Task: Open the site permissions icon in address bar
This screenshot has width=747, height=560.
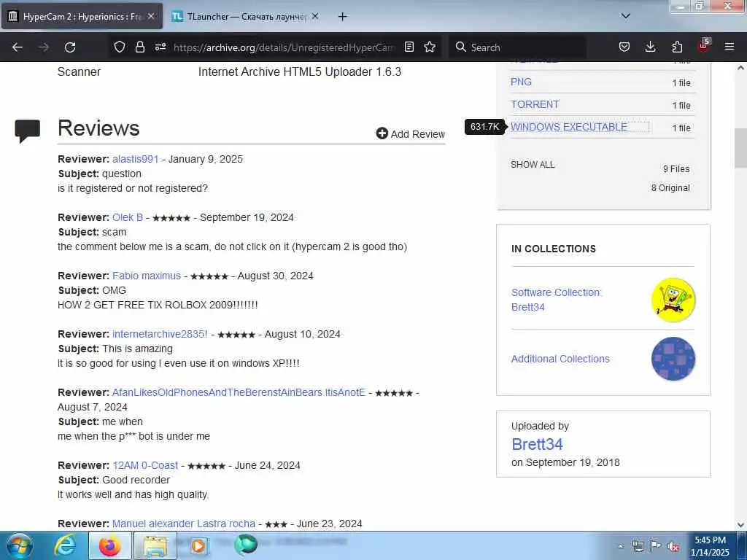Action: (x=160, y=47)
